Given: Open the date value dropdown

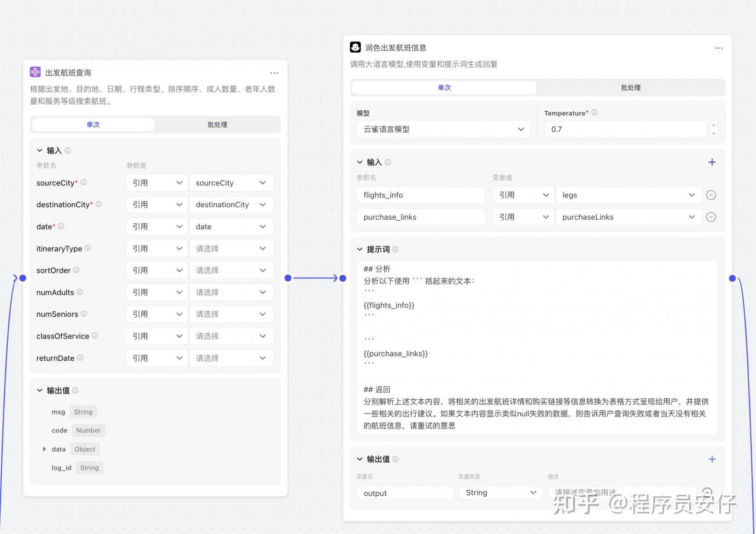Looking at the screenshot, I should coord(231,227).
